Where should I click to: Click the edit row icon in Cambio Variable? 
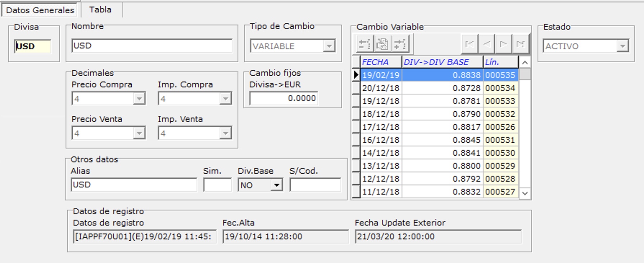click(x=382, y=44)
